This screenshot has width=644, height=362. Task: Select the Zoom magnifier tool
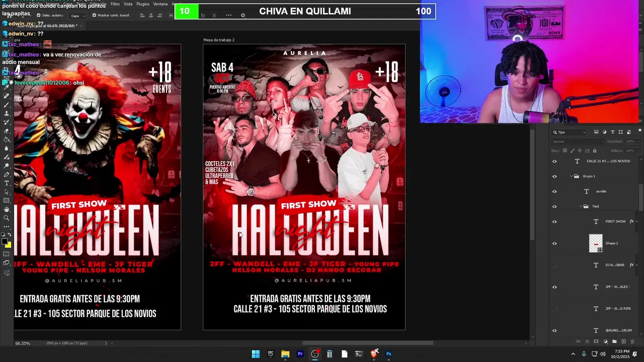coord(7,218)
